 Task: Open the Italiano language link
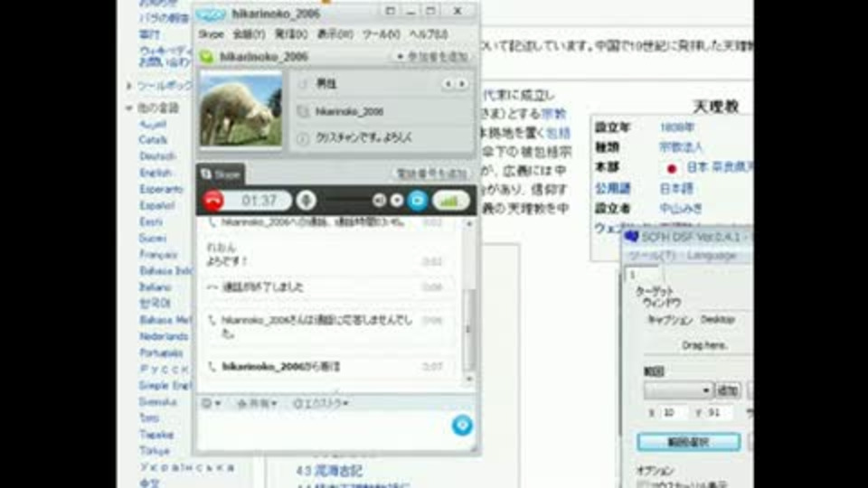pyautogui.click(x=155, y=287)
